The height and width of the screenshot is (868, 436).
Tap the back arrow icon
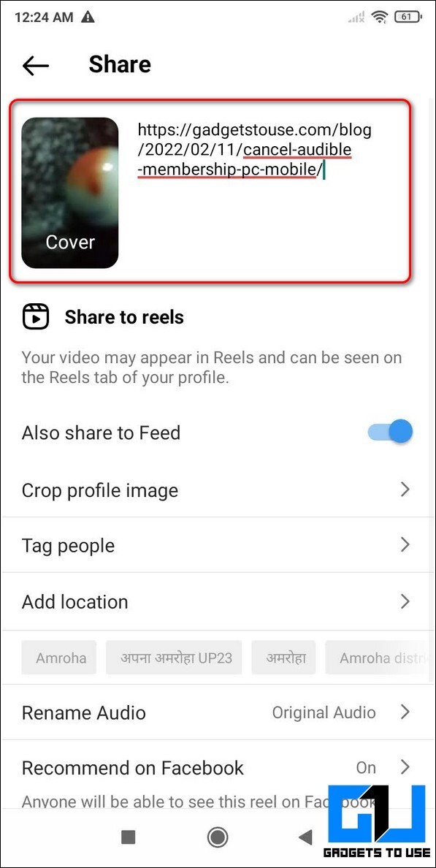click(x=36, y=65)
